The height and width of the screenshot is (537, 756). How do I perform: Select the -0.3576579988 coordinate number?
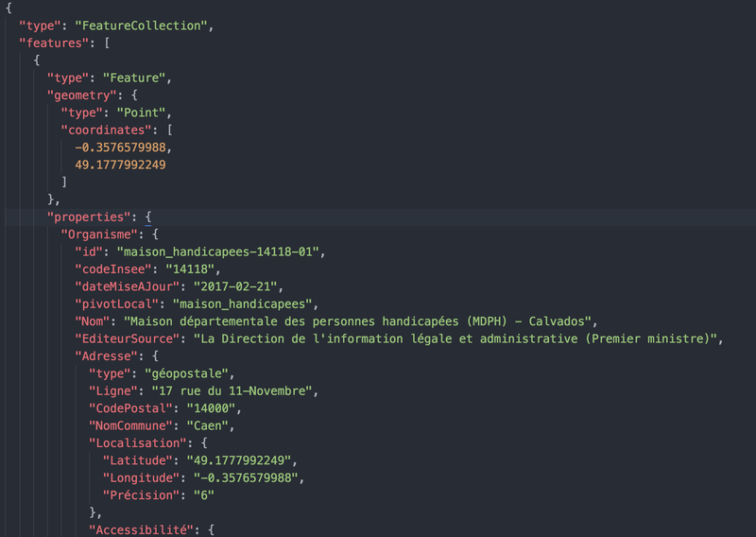[x=123, y=148]
